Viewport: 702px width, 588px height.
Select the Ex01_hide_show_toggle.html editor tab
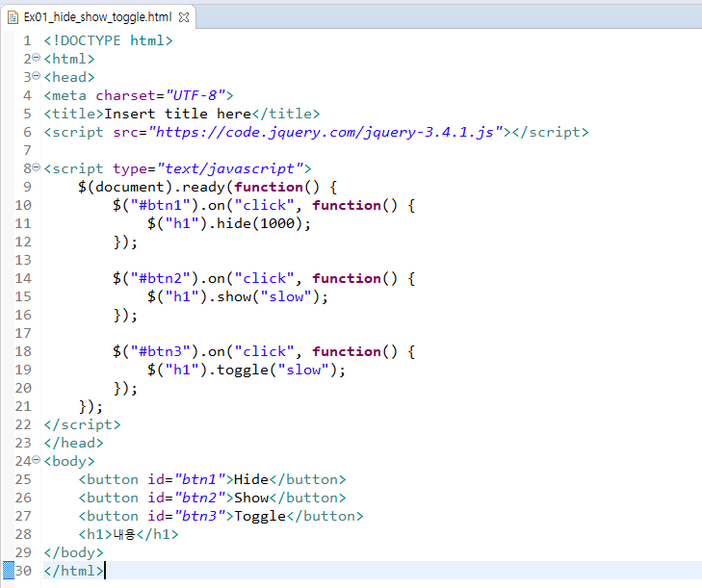[x=98, y=17]
